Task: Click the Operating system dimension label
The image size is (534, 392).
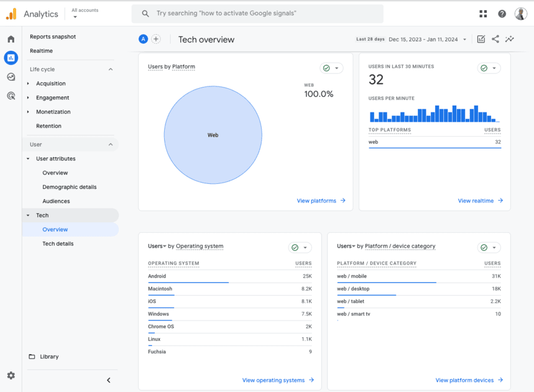Action: point(200,246)
